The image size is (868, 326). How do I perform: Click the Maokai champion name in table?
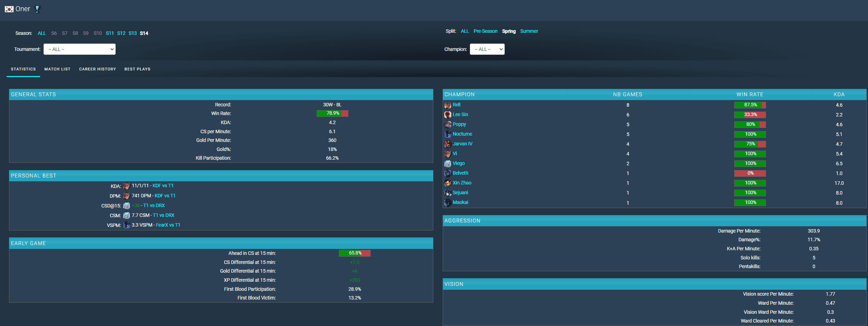click(x=460, y=203)
